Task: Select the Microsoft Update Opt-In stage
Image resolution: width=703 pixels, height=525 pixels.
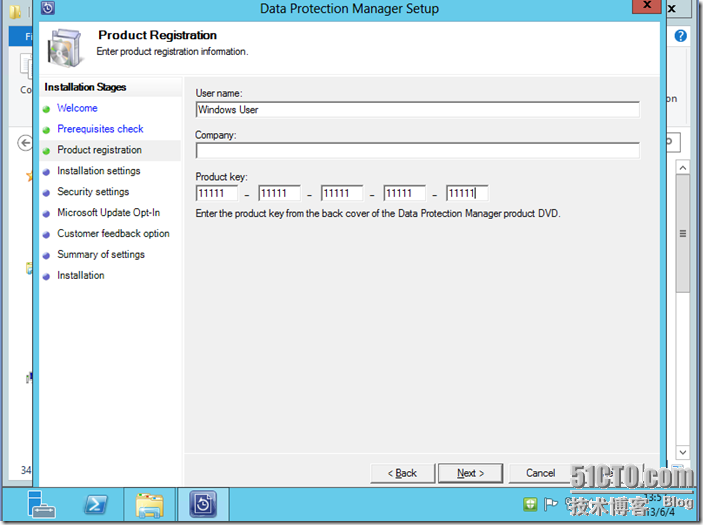Action: coord(108,213)
